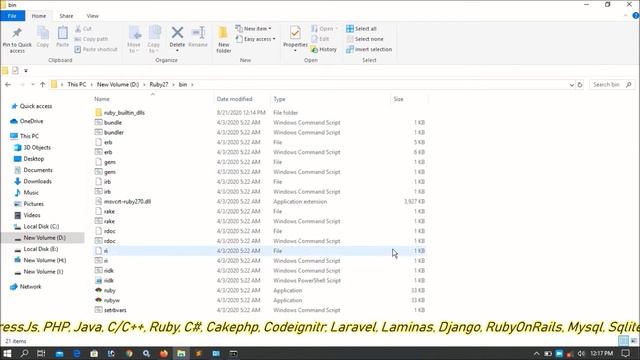
Task: Click the taskbar Search magnifier icon
Action: click(x=24, y=353)
